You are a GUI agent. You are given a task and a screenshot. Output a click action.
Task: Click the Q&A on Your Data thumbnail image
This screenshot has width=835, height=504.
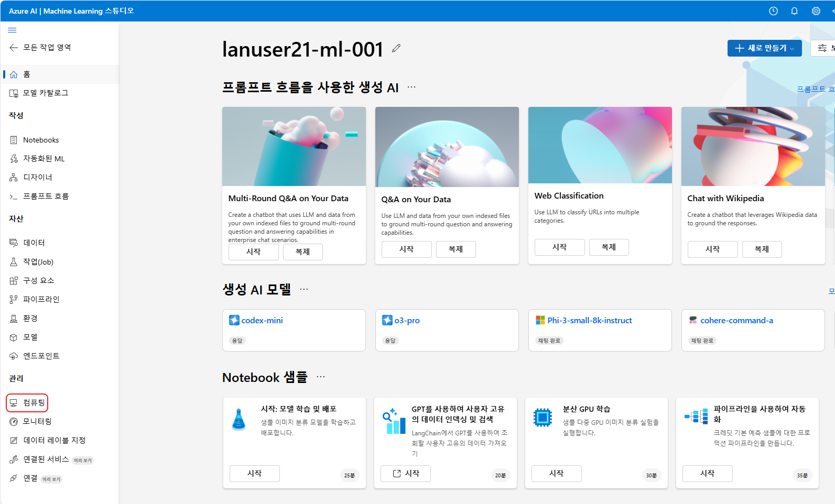click(447, 147)
